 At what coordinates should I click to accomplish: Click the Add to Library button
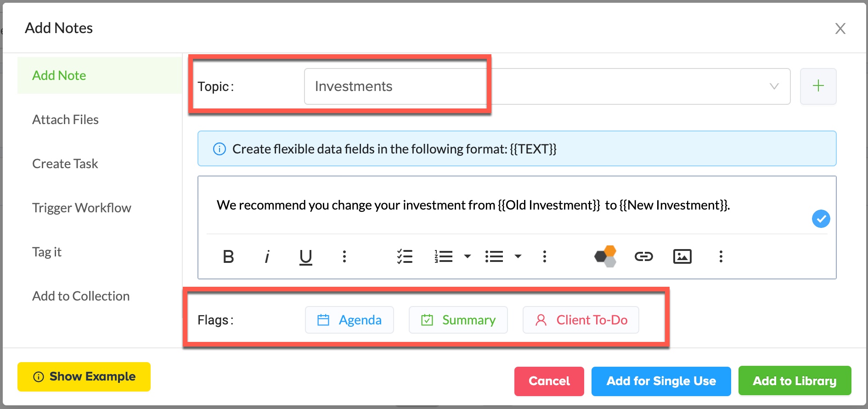(795, 381)
